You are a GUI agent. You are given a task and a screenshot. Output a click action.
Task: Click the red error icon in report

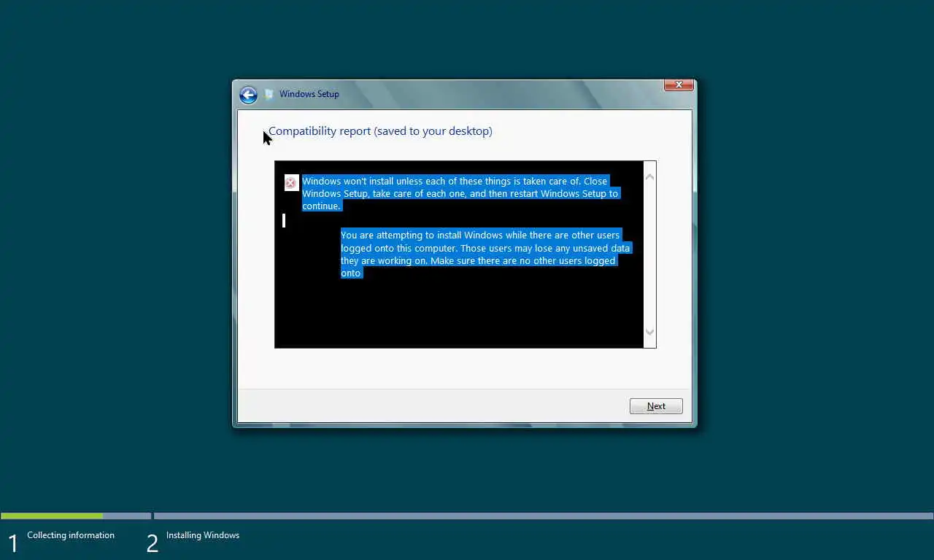coord(290,182)
